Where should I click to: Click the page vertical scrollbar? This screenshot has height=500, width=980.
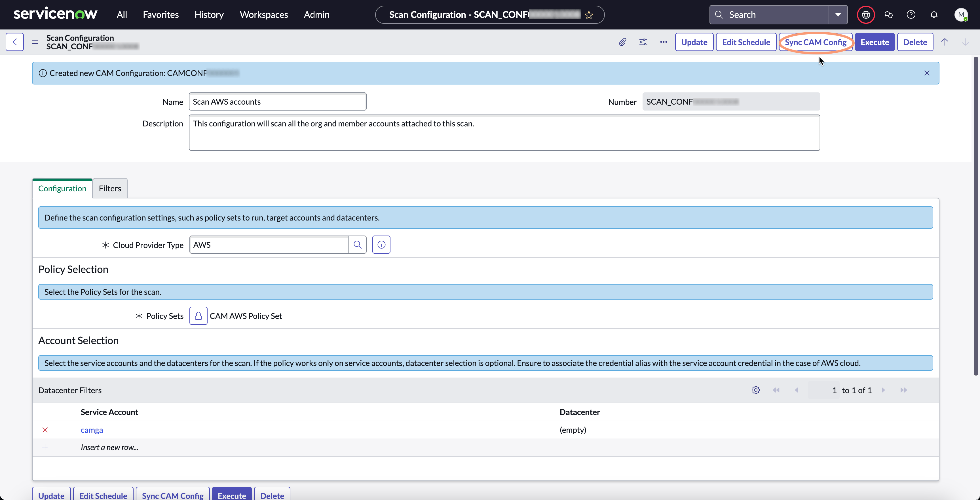[976, 216]
